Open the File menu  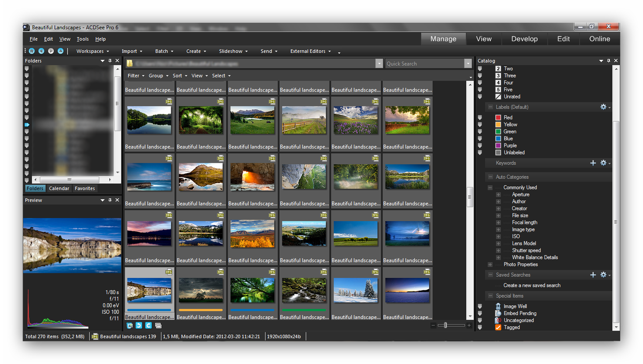(34, 39)
